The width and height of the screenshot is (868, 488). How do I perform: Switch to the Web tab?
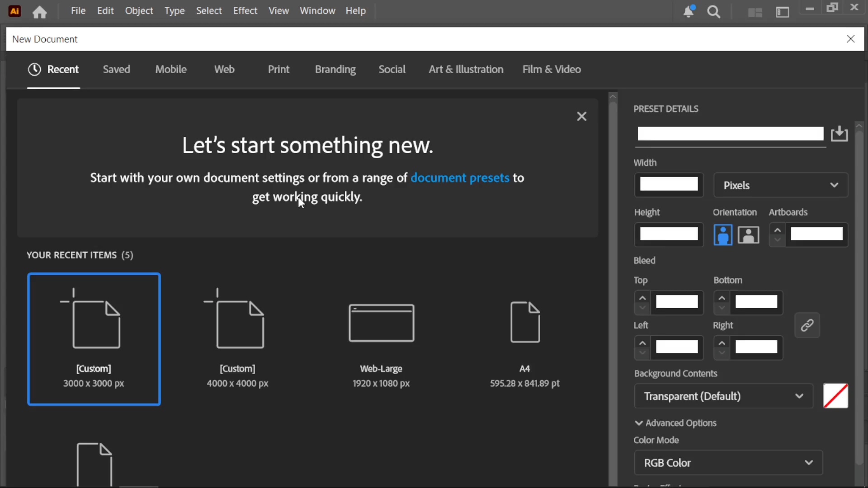[224, 70]
